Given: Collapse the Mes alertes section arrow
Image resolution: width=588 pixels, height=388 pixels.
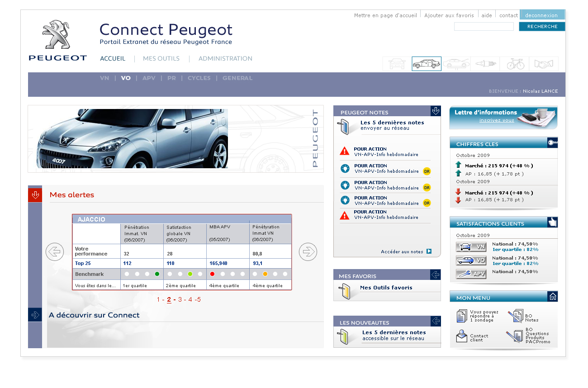Looking at the screenshot, I should coord(35,195).
